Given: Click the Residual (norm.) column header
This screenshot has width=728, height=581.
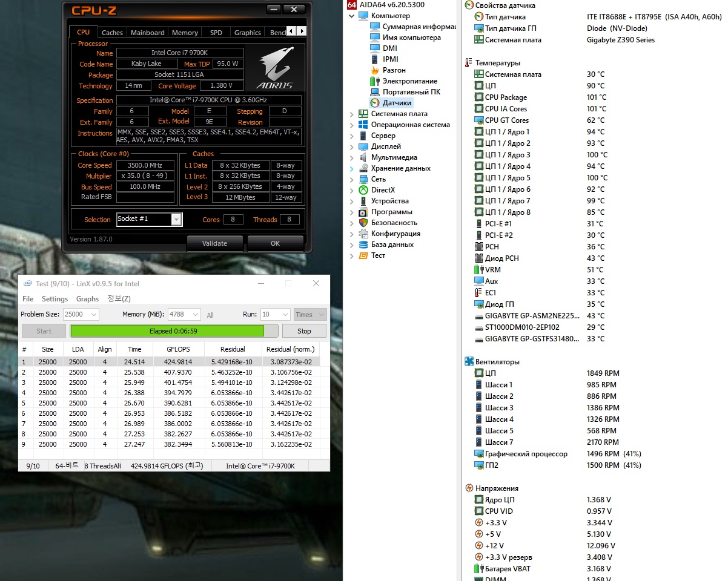Looking at the screenshot, I should [x=290, y=349].
